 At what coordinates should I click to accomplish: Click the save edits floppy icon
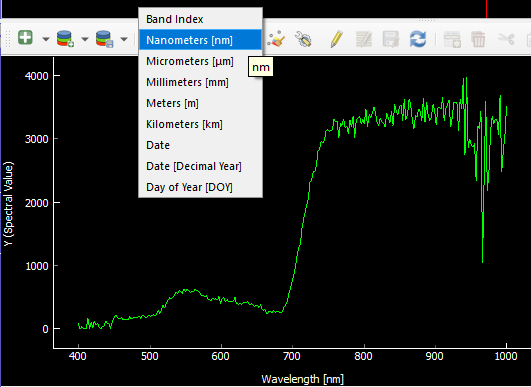pyautogui.click(x=391, y=39)
